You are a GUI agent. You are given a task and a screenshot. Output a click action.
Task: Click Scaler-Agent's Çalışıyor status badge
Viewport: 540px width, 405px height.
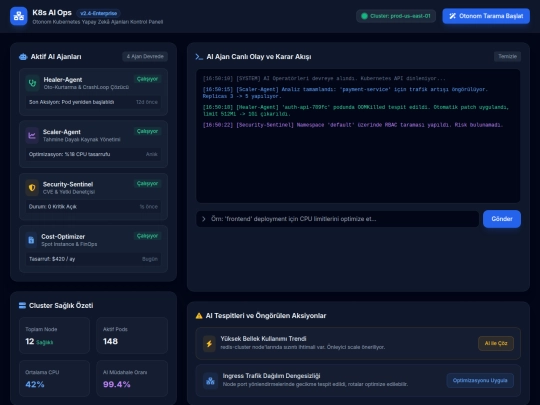pyautogui.click(x=147, y=132)
